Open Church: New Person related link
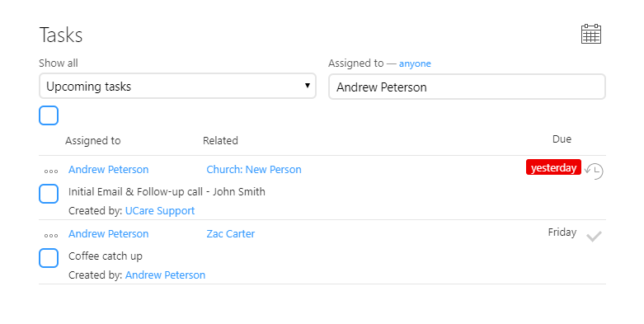The width and height of the screenshot is (644, 324). click(254, 170)
